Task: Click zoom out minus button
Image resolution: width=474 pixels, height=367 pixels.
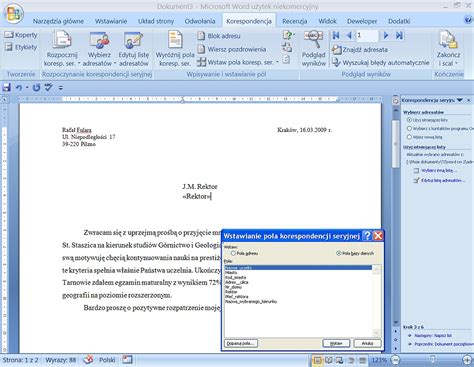Action: pyautogui.click(x=396, y=360)
